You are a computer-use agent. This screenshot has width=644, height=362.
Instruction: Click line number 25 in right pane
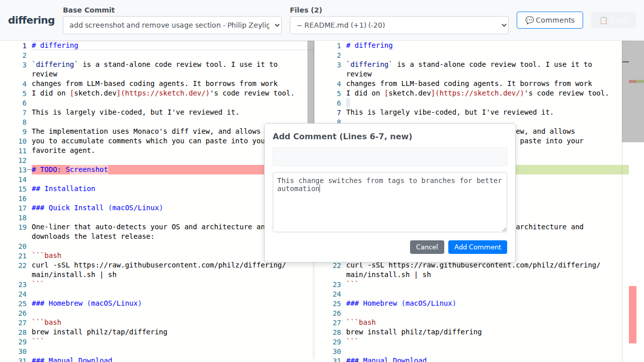[x=337, y=304]
